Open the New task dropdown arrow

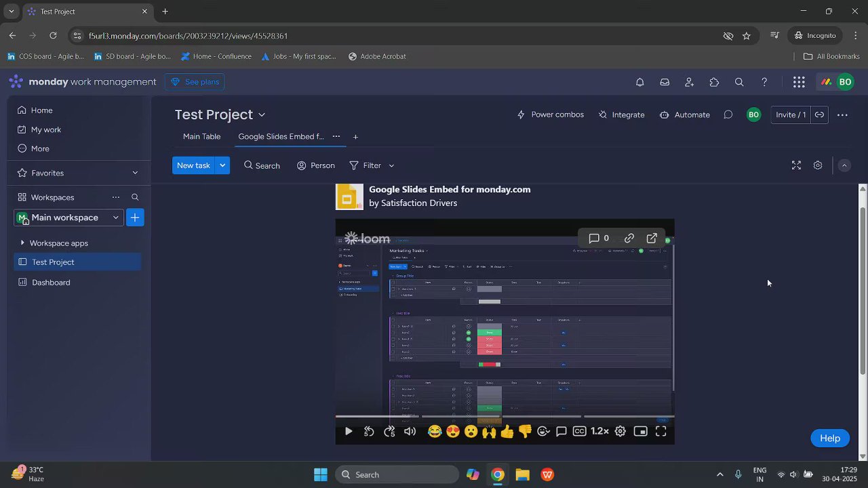pyautogui.click(x=222, y=165)
